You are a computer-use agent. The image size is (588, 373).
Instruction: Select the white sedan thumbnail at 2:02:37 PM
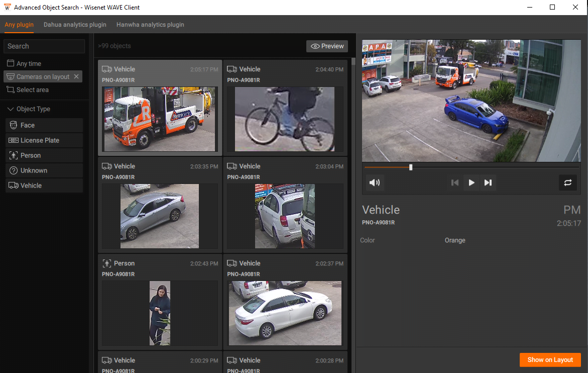pos(285,313)
